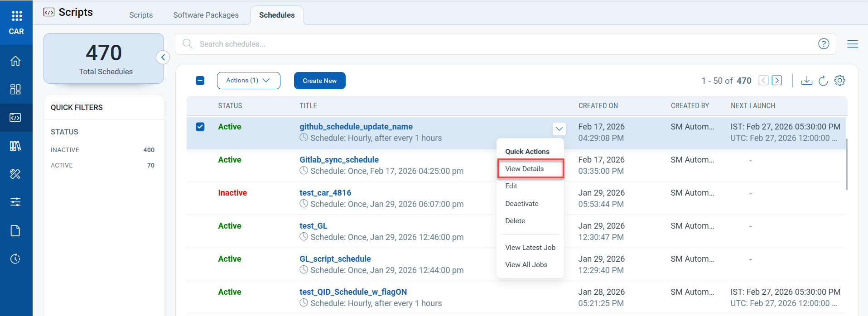
Task: Collapse the quick actions row chevron
Action: click(x=559, y=129)
